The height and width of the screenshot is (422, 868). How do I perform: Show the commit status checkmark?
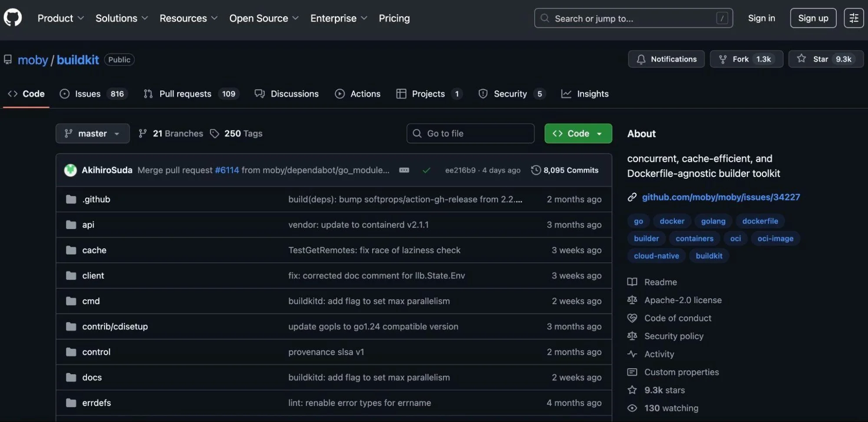pos(426,170)
